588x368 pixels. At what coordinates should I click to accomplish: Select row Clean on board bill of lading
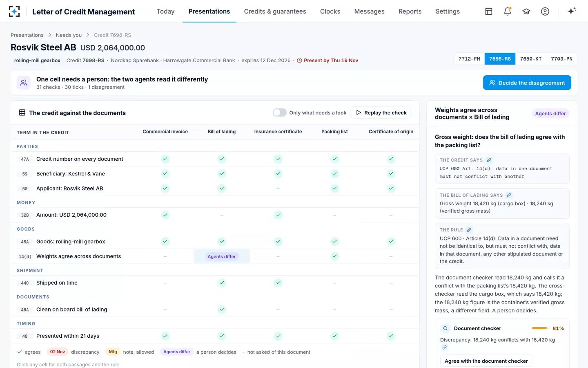[215, 310]
